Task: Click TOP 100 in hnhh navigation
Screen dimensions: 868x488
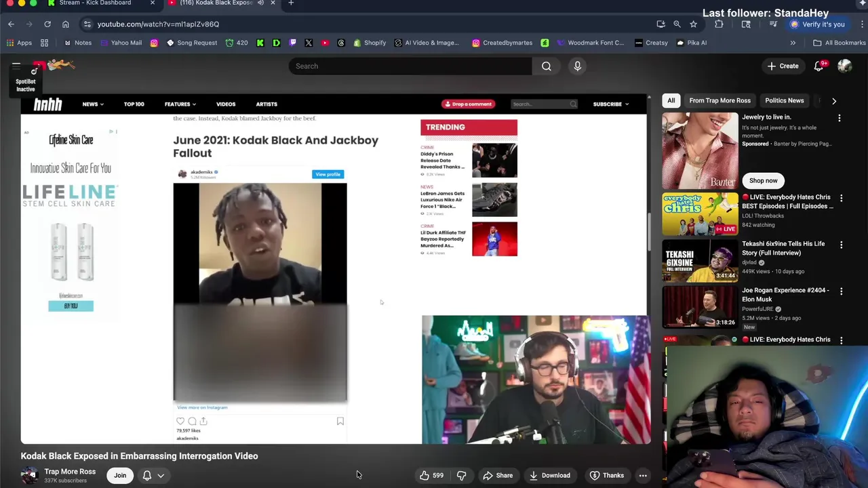Action: click(x=134, y=104)
